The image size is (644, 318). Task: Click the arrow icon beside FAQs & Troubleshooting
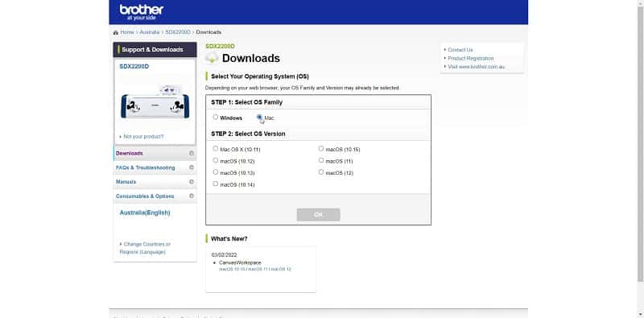tap(192, 167)
